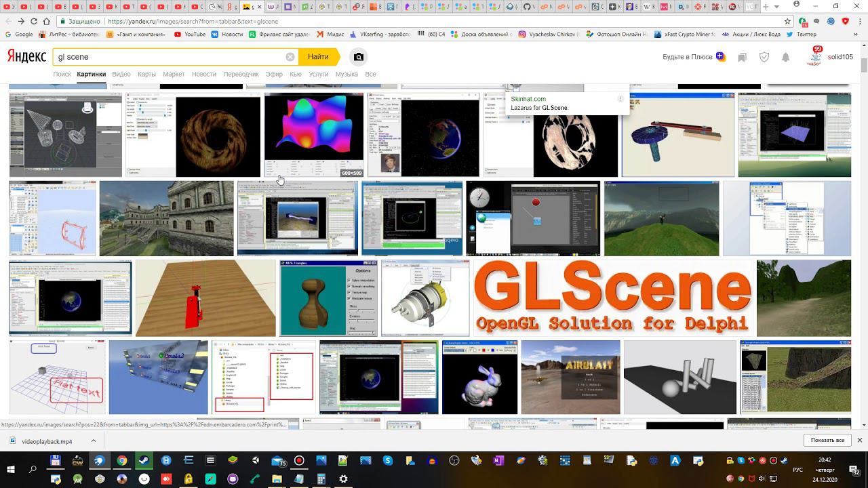Clear the search box with the X icon
The image size is (868, 488).
(x=290, y=57)
